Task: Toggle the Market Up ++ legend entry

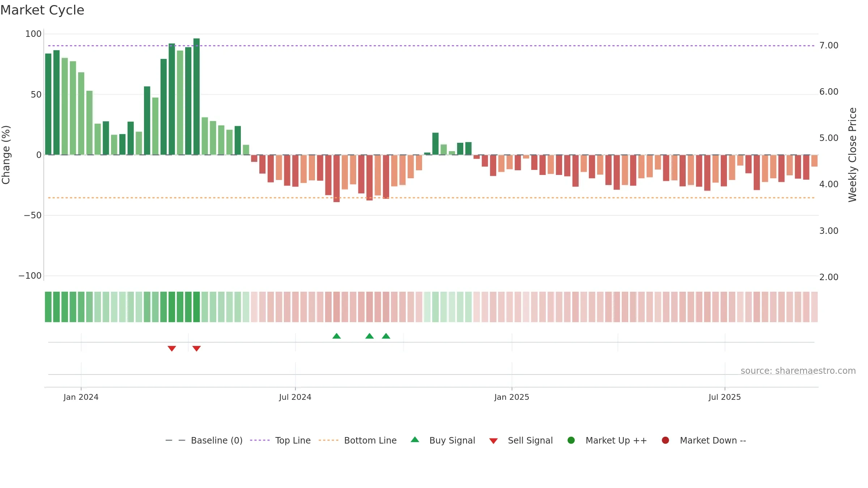Action: [607, 440]
